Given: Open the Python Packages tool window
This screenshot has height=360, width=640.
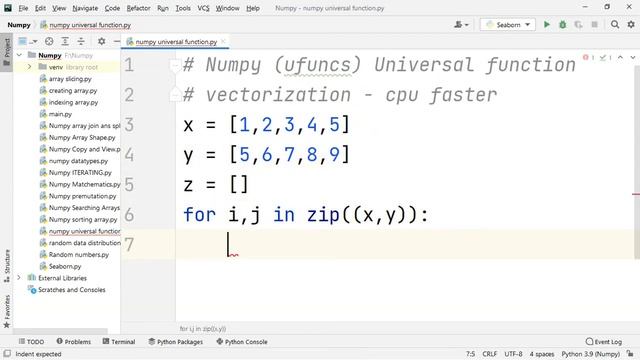Looking at the screenshot, I should coord(176,342).
